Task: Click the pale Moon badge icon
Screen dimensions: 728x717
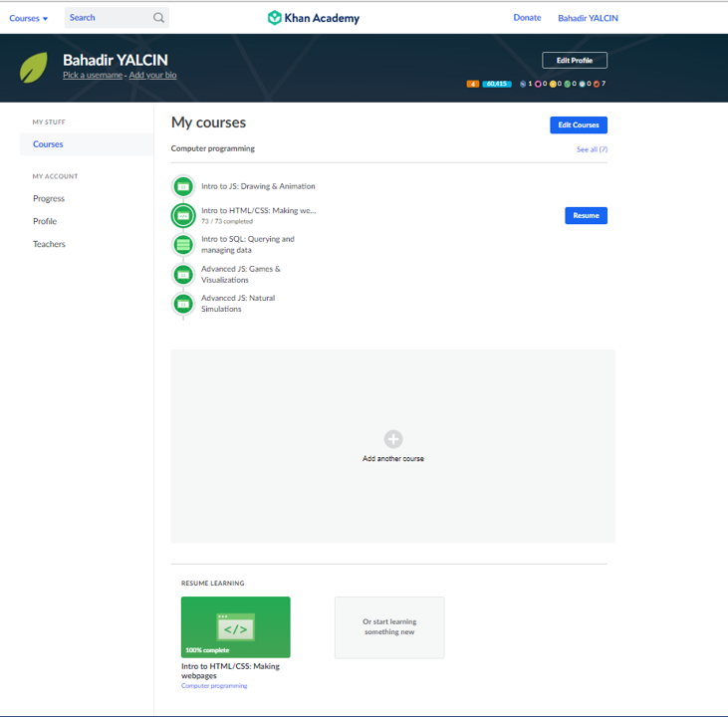Action: 582,84
